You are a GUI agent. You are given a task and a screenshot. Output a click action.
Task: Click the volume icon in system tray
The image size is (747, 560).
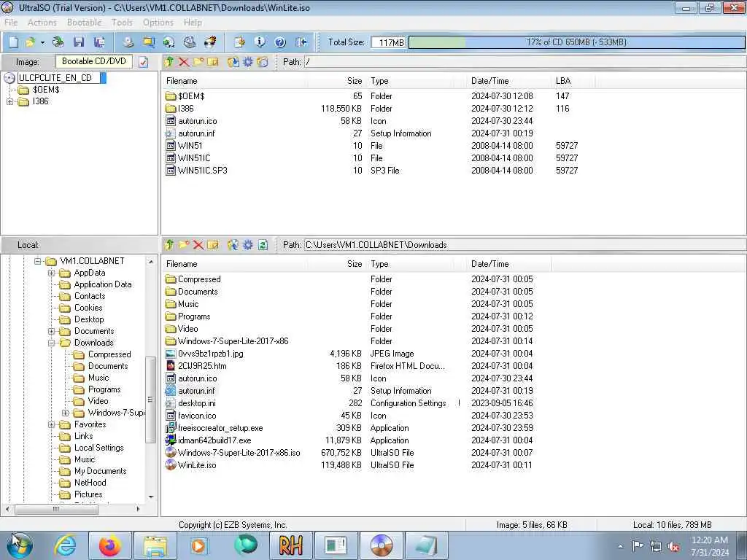673,546
